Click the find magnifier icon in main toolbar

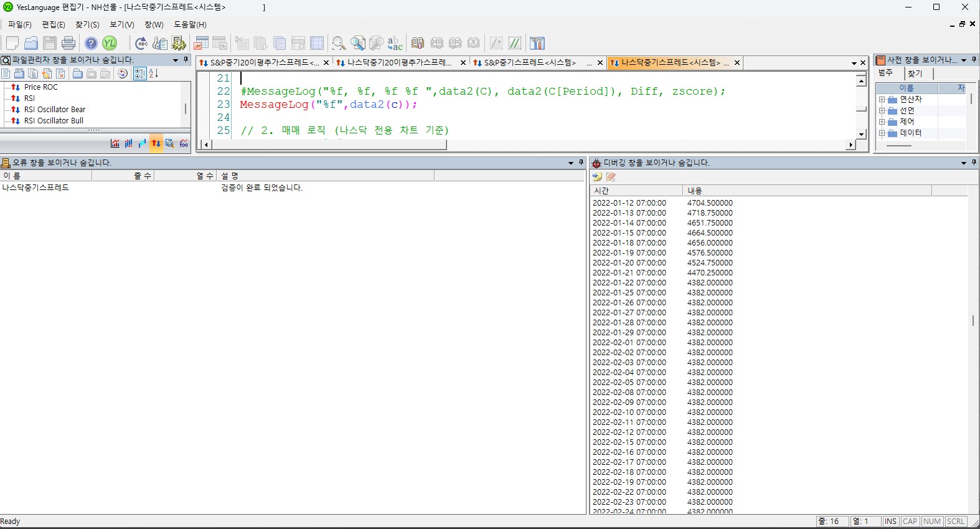(338, 43)
